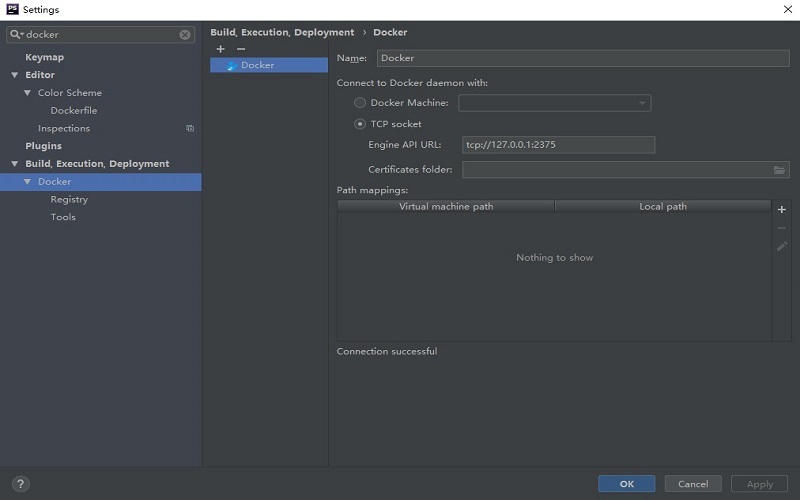Add a new path mapping row
The height and width of the screenshot is (500, 800).
782,210
